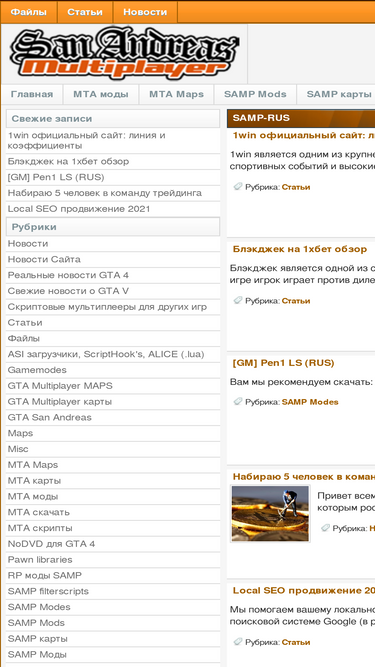The width and height of the screenshot is (375, 667).
Task: Open the ASI загрузчики, ScriptHook's, ALICE category
Action: (106, 354)
